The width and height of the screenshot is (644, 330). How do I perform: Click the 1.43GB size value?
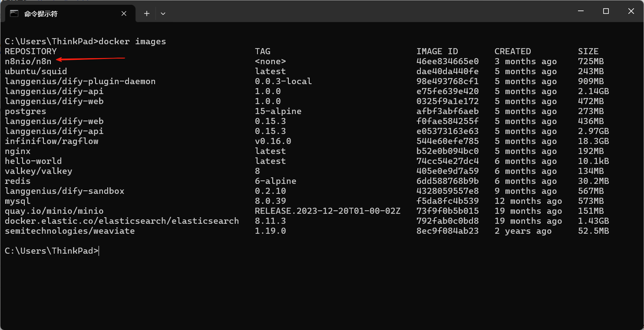coord(594,221)
